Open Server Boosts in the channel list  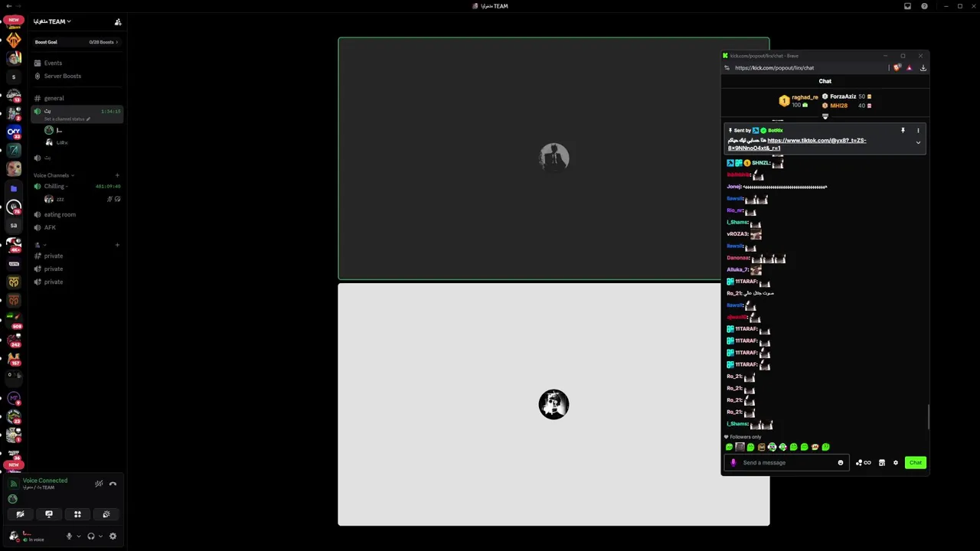coord(77,76)
